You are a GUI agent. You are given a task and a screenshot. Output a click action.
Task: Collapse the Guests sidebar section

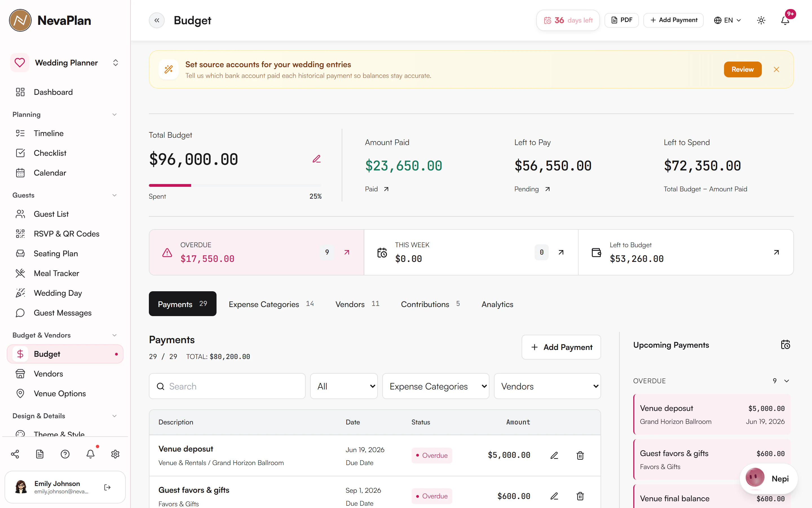pyautogui.click(x=114, y=195)
